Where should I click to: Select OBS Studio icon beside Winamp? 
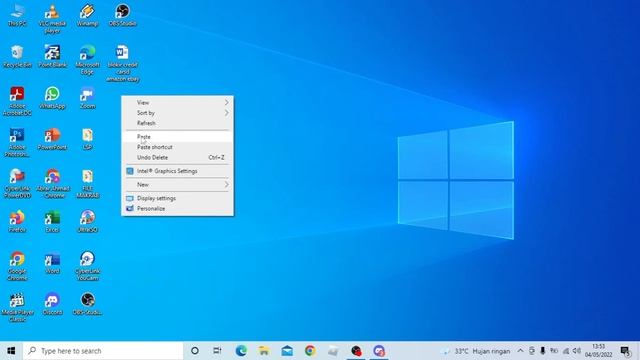[122, 16]
